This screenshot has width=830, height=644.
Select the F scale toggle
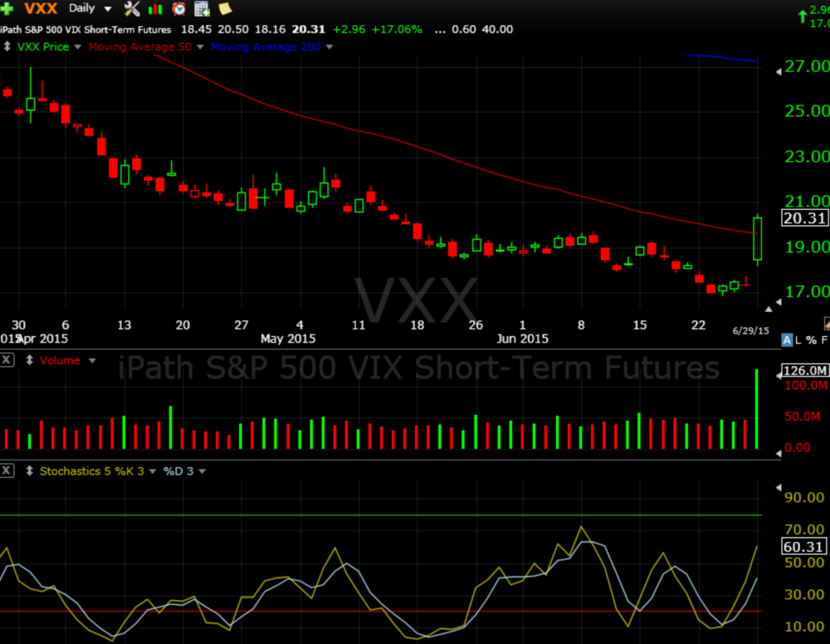[x=824, y=340]
